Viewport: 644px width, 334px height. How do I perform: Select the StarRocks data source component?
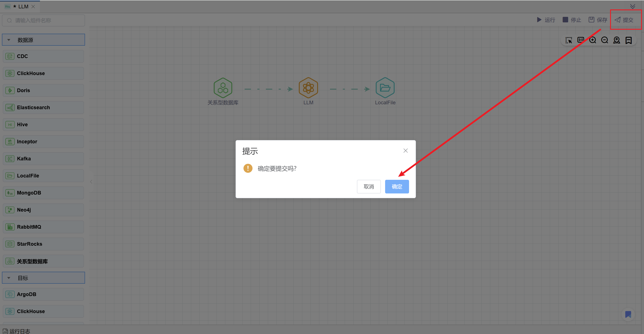coord(44,244)
